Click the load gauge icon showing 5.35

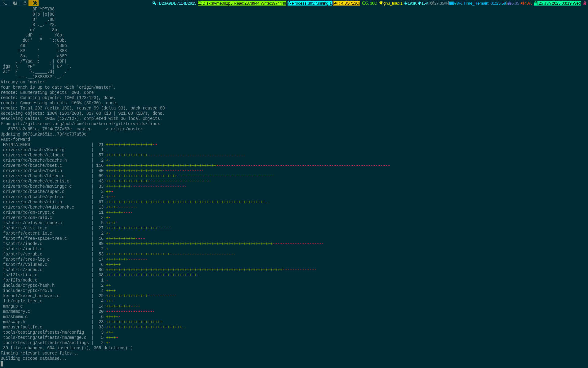(509, 3)
